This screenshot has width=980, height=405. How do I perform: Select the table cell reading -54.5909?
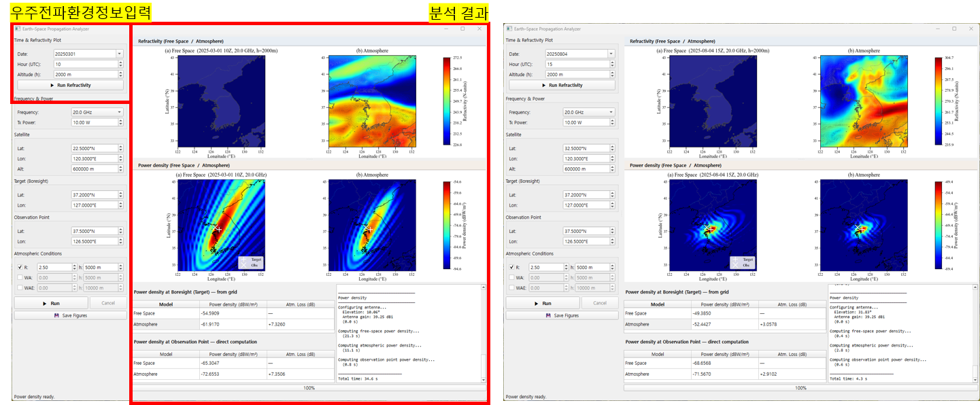coord(233,313)
